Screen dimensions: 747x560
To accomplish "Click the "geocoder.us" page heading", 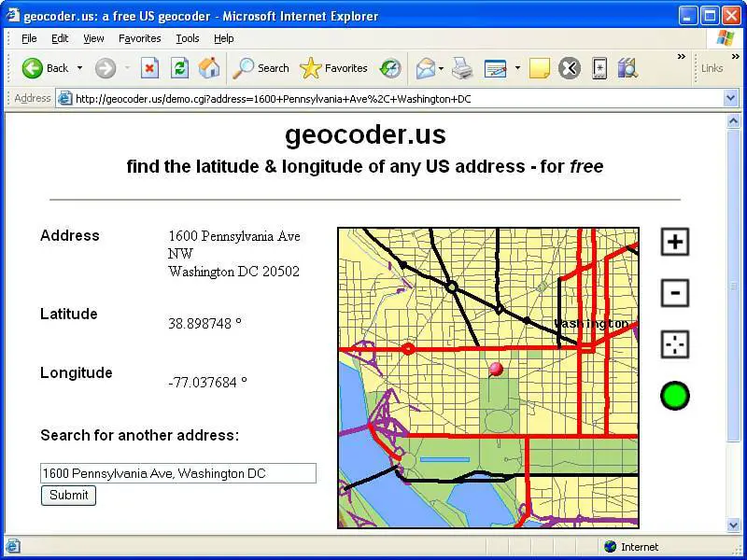I will pyautogui.click(x=365, y=134).
